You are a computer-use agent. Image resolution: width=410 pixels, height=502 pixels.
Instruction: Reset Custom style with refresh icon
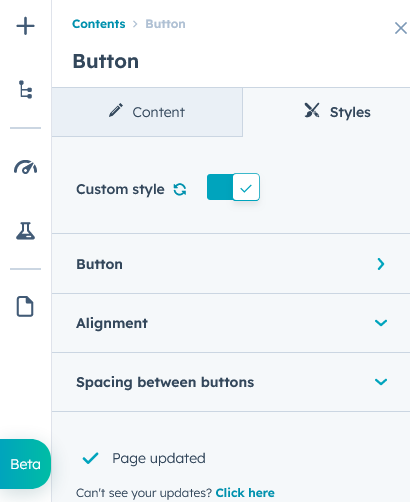point(180,189)
